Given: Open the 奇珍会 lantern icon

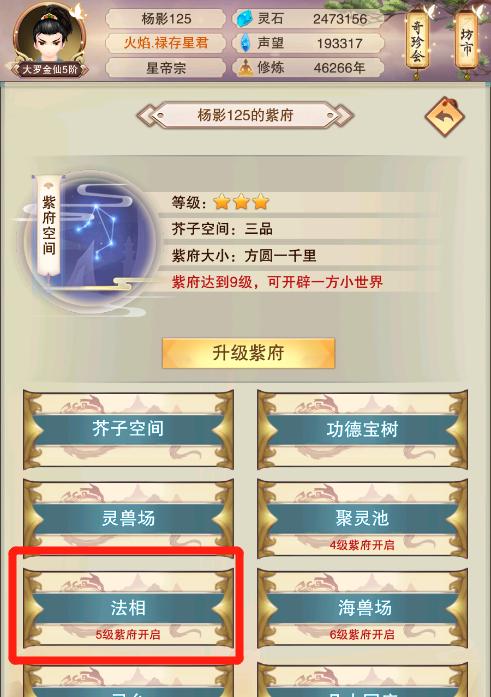Looking at the screenshot, I should click(x=417, y=42).
